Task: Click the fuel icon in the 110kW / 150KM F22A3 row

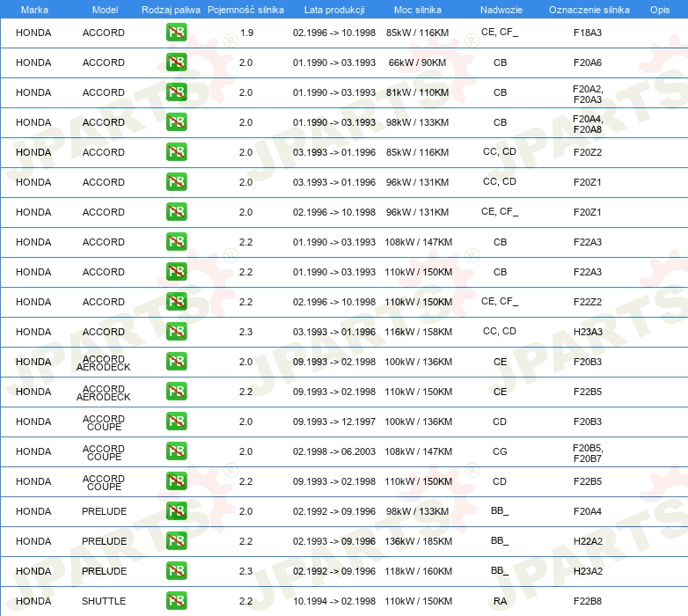Action: point(176,272)
